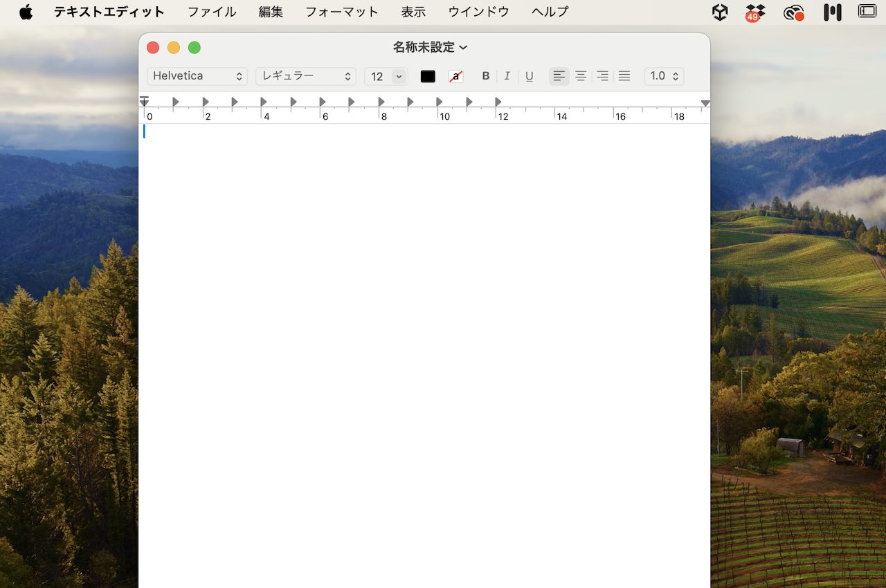The width and height of the screenshot is (886, 588).
Task: Toggle underline formatting
Action: coord(530,76)
